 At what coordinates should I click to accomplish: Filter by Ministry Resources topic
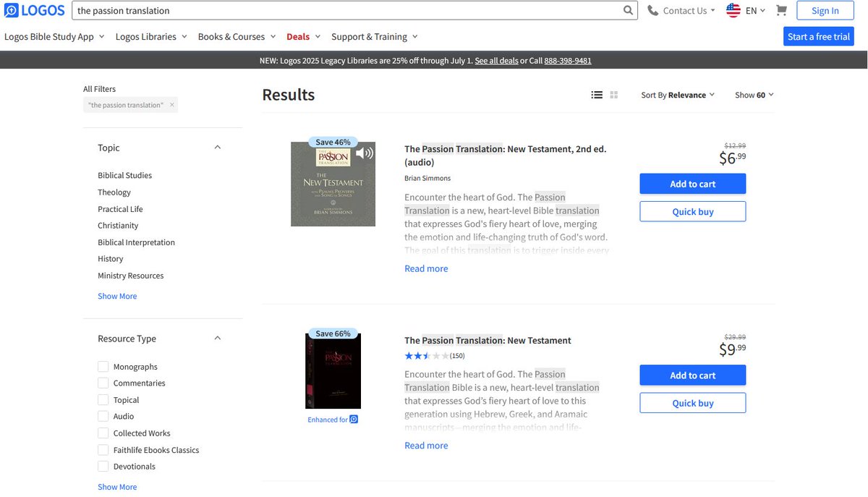click(131, 276)
